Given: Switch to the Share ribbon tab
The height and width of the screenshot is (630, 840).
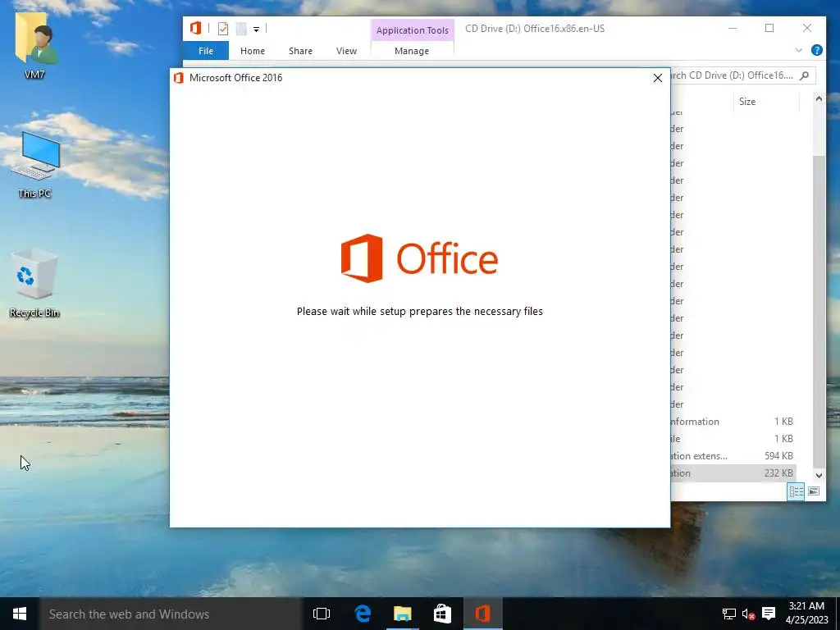Looking at the screenshot, I should coord(300,51).
